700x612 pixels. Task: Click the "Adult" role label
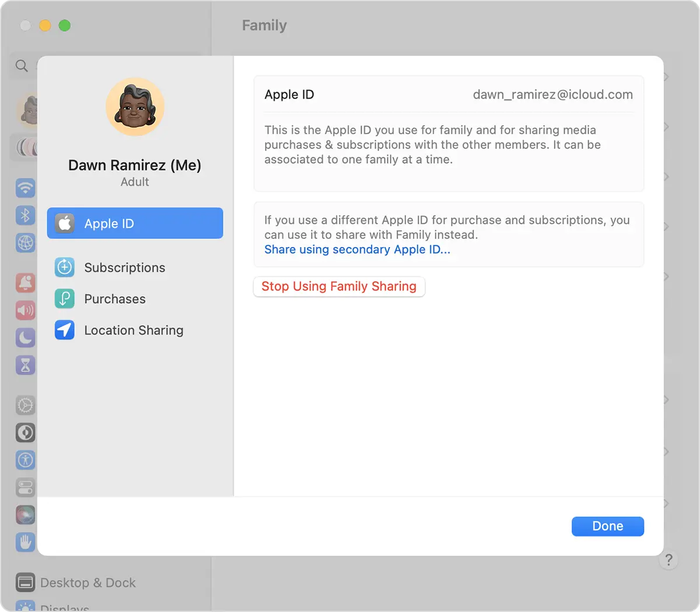pyautogui.click(x=135, y=182)
